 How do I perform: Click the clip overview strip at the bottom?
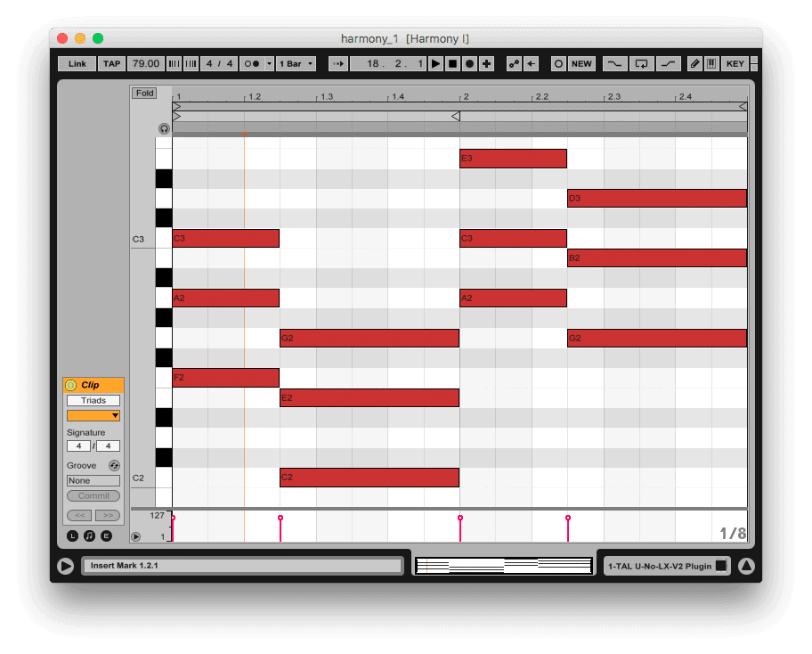[x=503, y=566]
